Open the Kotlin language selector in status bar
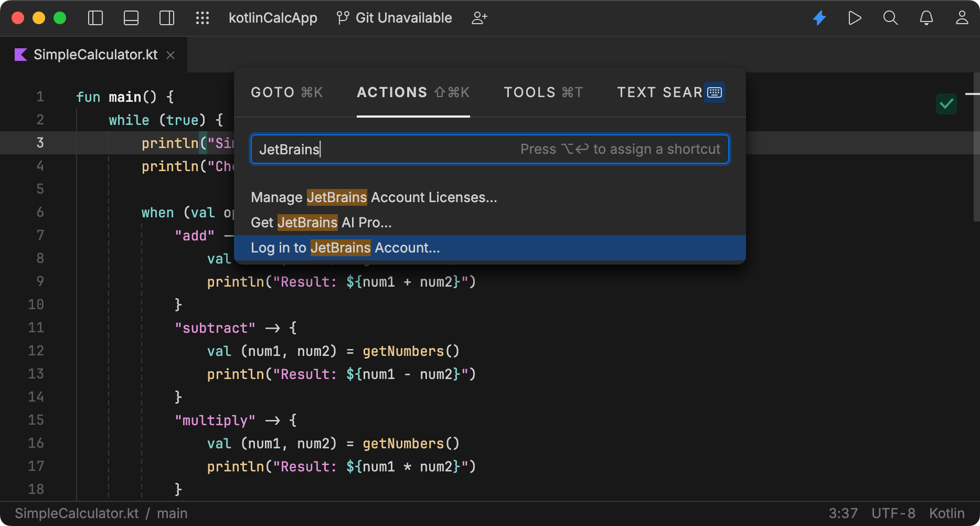 click(x=946, y=513)
